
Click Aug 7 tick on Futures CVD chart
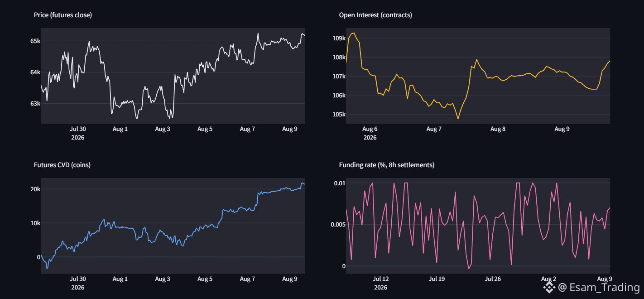247,279
